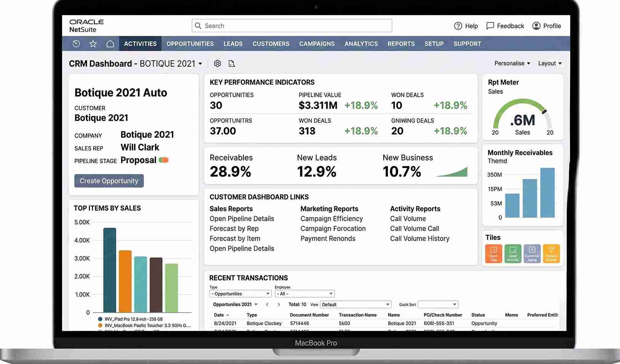
Task: Open the Lead Activity green tile
Action: [x=513, y=254]
